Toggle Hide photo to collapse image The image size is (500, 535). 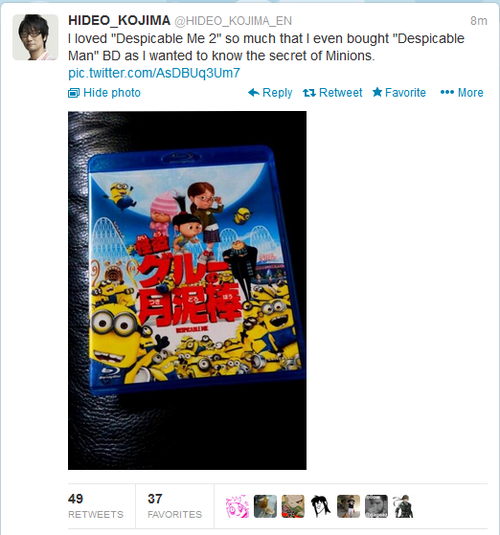[x=104, y=92]
